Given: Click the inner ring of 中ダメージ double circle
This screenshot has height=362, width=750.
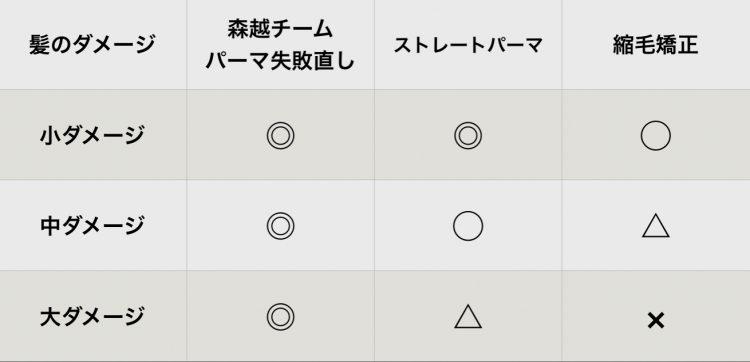Looking at the screenshot, I should point(280,226).
